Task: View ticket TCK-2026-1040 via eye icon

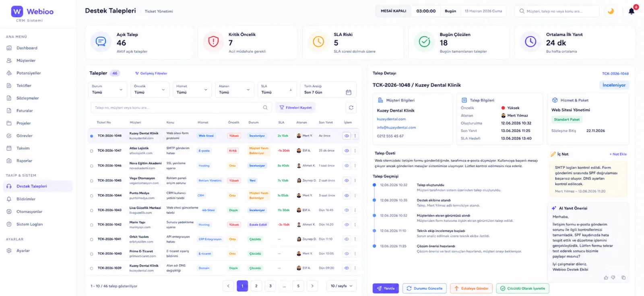Action: click(x=347, y=254)
